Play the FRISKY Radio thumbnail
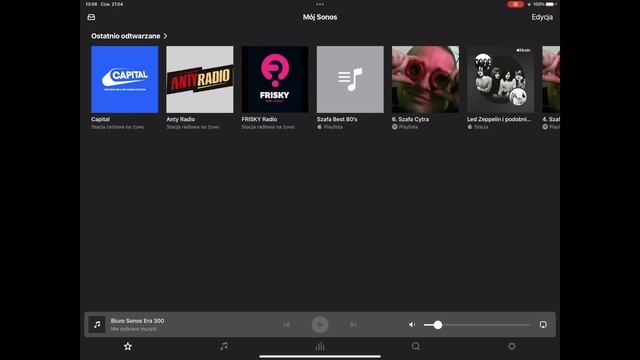This screenshot has height=360, width=640. point(275,79)
